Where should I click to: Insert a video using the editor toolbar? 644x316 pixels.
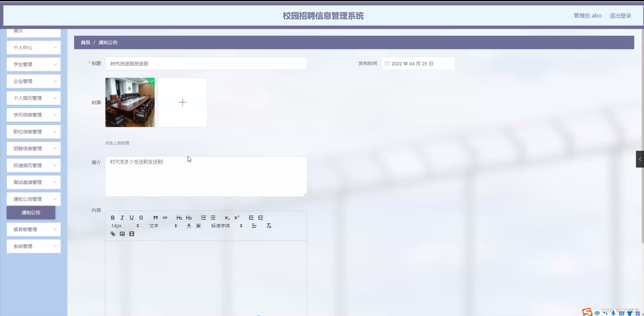[131, 234]
